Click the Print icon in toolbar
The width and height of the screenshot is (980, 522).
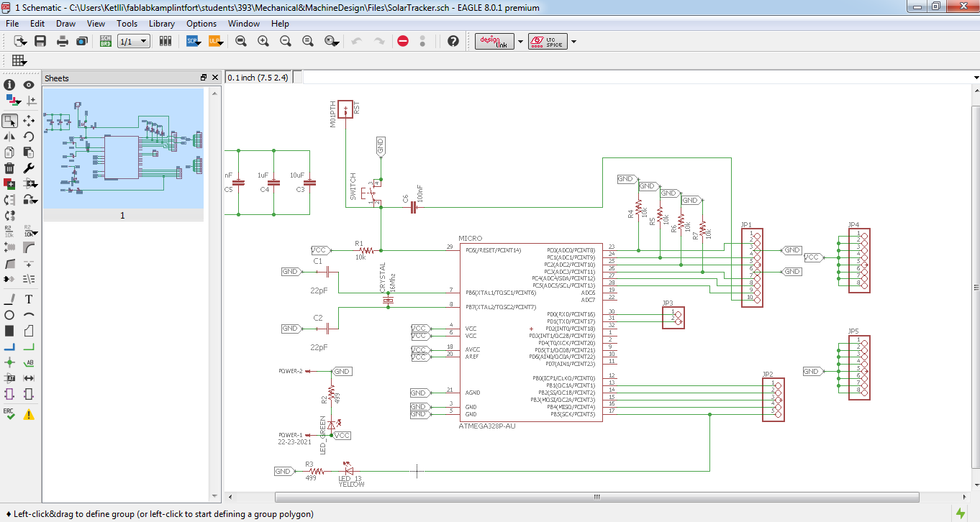63,41
